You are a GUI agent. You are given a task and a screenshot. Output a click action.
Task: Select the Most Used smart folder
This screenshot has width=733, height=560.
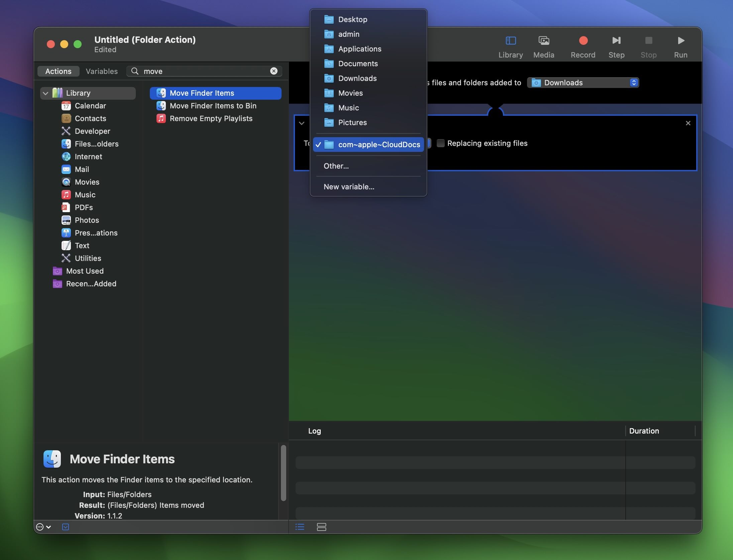85,271
